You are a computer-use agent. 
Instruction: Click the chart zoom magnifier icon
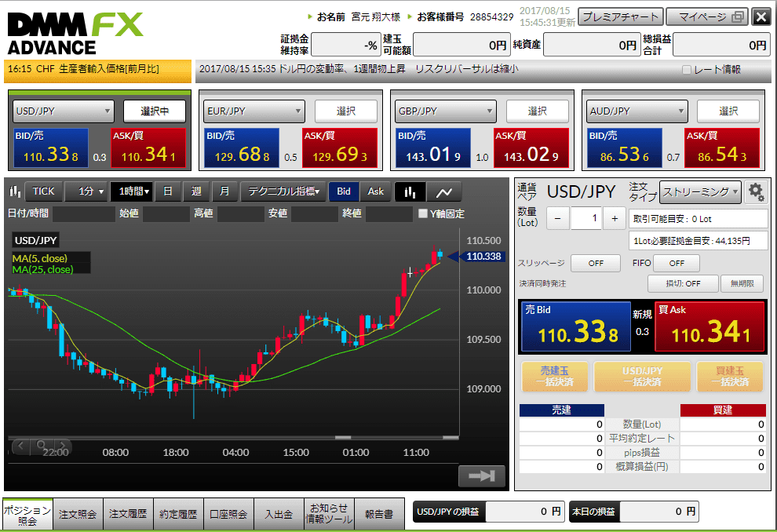41,446
